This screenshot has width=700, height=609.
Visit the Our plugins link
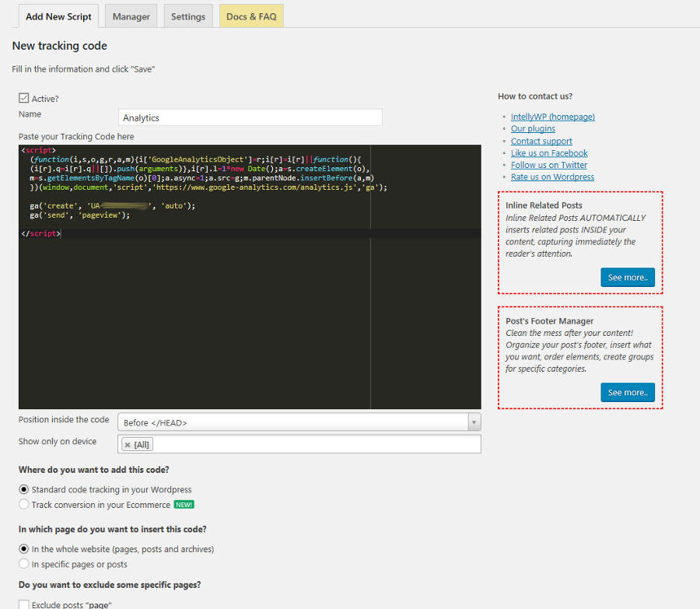coord(533,128)
